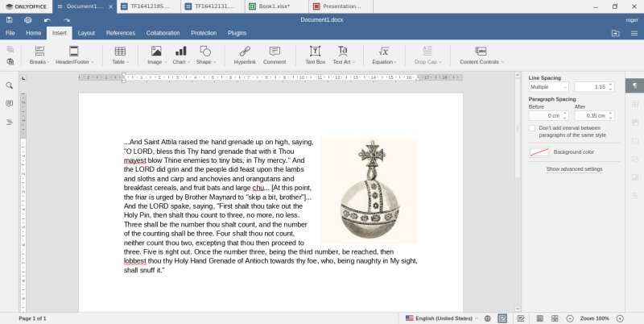Insert a hyperlink from the toolbar
The height and width of the screenshot is (324, 644).
245,54
